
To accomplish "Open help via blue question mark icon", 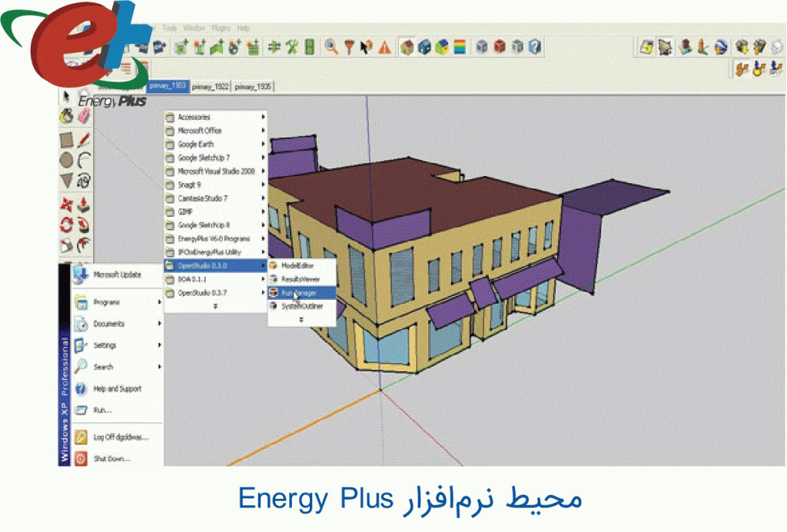I will click(535, 47).
